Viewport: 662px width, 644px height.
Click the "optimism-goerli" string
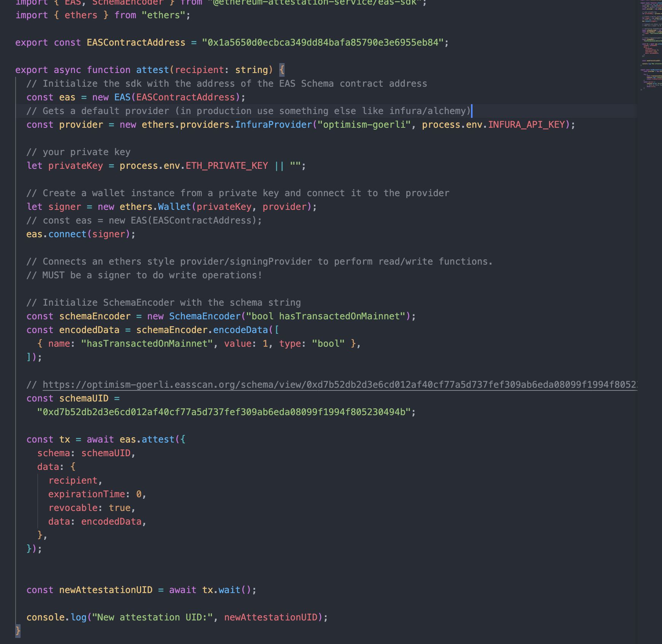[x=364, y=125]
